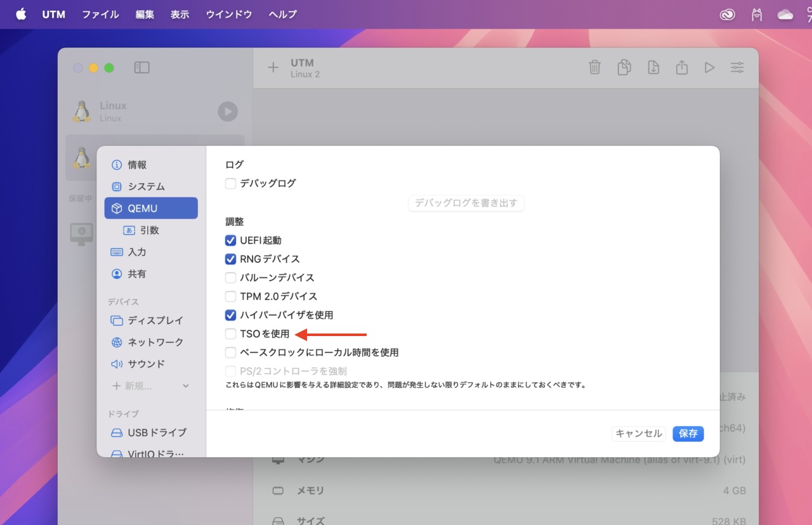Select the Linux VM penguin entry in sidebar
812x525 pixels.
pyautogui.click(x=155, y=112)
